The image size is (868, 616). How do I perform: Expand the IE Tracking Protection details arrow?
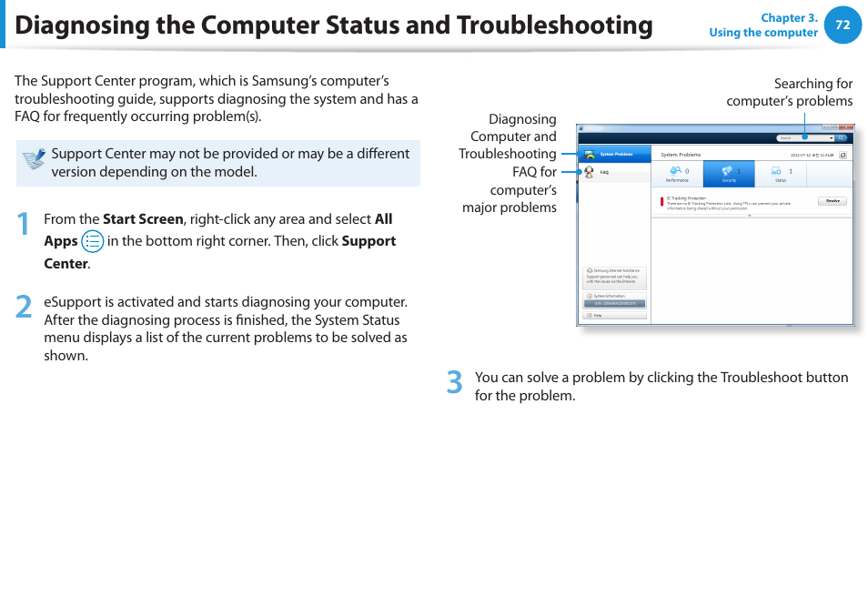750,216
